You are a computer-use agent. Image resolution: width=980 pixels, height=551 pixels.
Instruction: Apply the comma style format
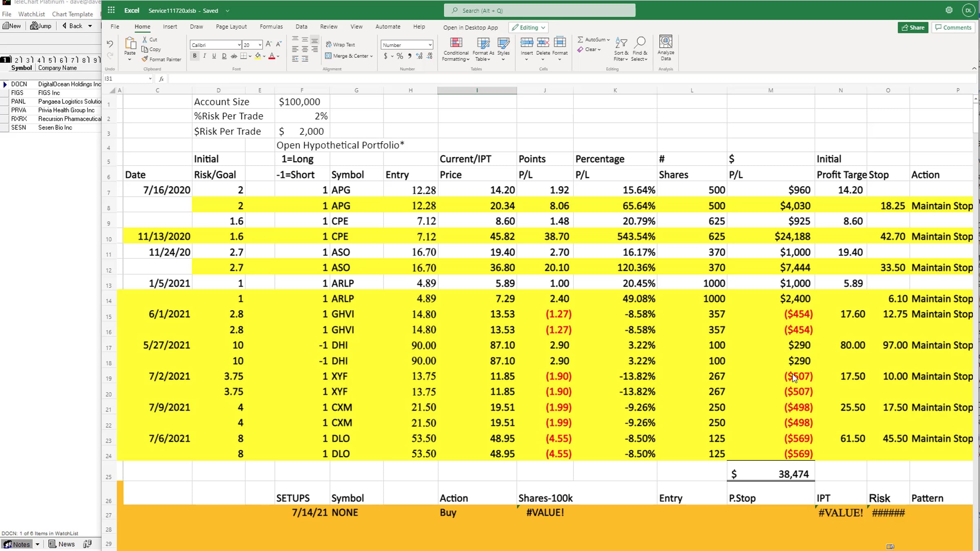tap(410, 56)
